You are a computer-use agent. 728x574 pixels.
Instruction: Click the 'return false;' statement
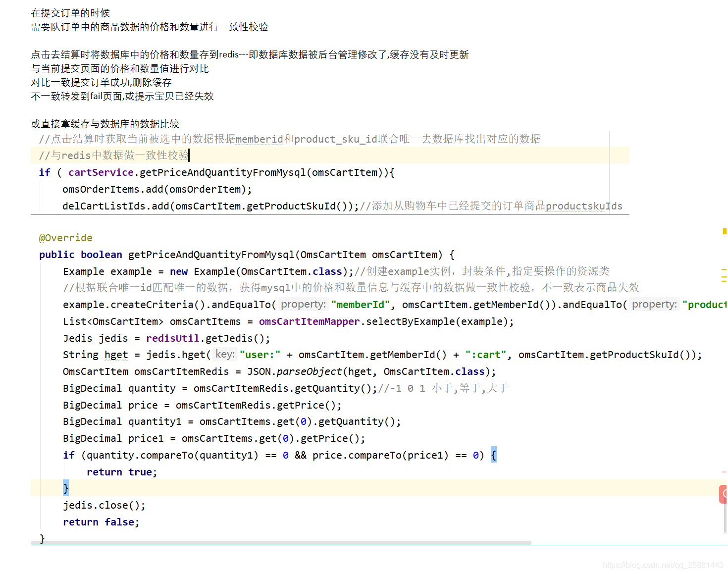click(101, 522)
